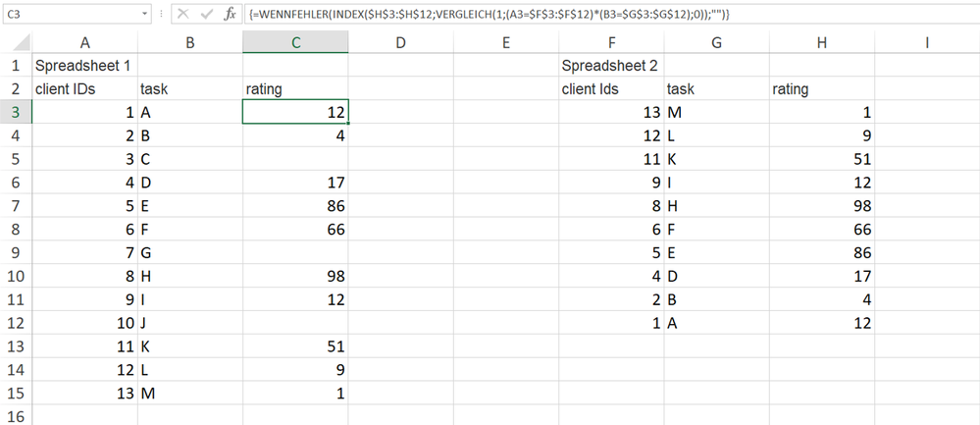Click cell H11 with rating 4

[822, 300]
